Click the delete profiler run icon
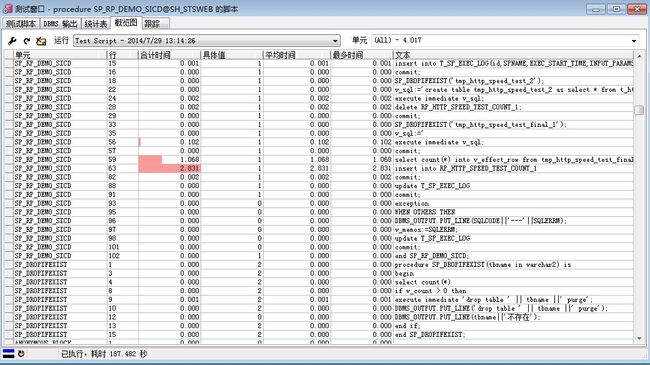Image resolution: width=650 pixels, height=365 pixels. pyautogui.click(x=41, y=41)
